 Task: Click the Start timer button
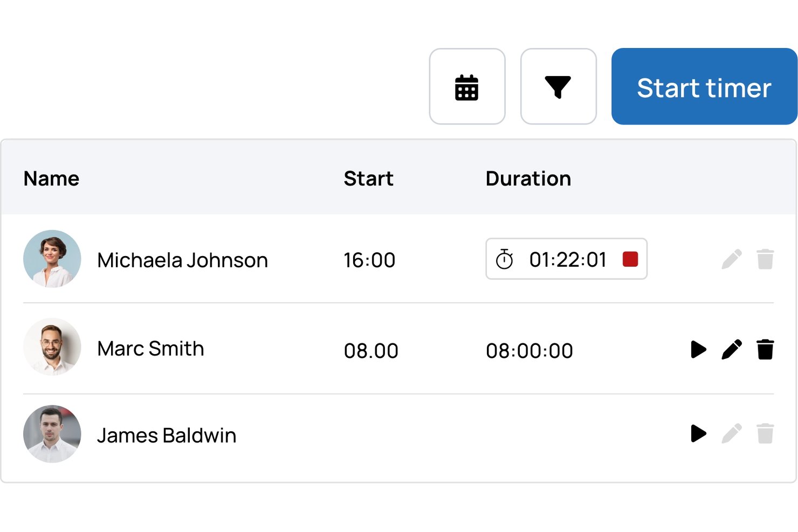coord(704,86)
